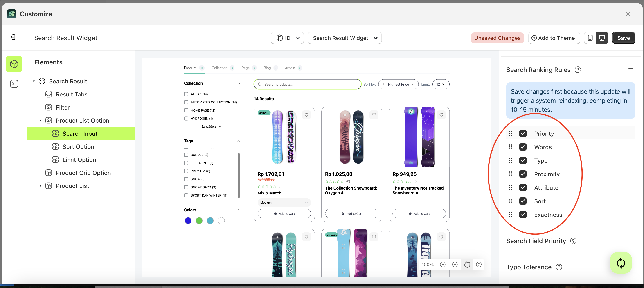The image size is (644, 288).
Task: Switch to mobile preview icon
Action: point(590,38)
